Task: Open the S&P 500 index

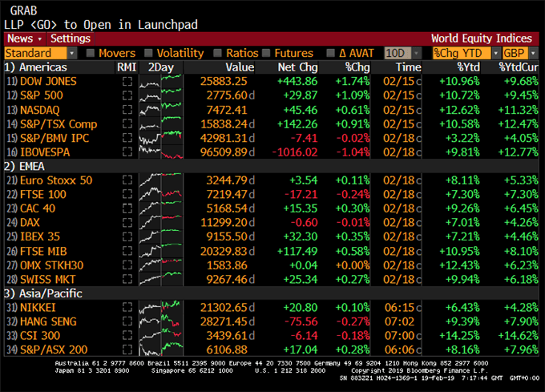Action: click(42, 95)
